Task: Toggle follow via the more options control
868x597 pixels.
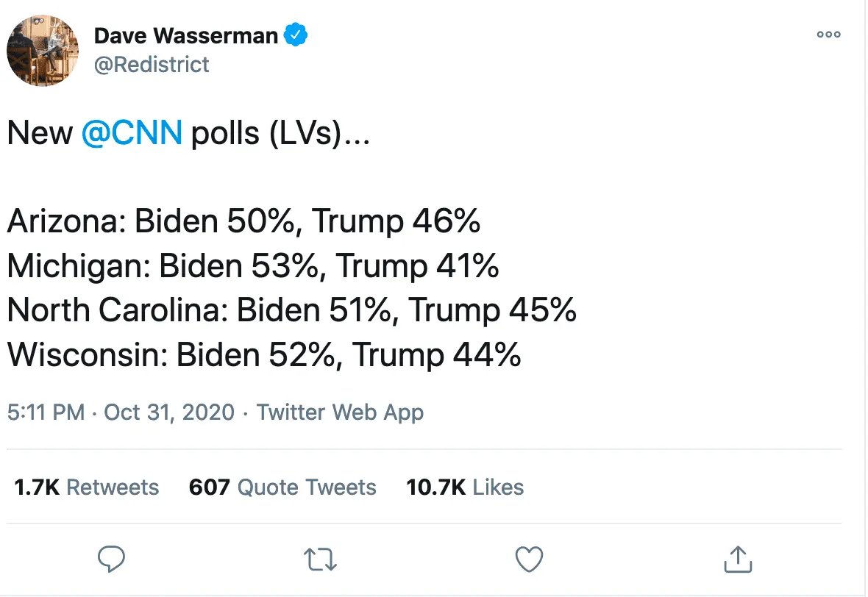Action: (x=828, y=34)
